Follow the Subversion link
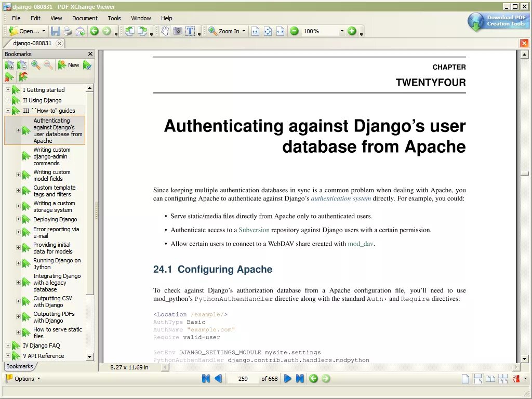 point(254,230)
